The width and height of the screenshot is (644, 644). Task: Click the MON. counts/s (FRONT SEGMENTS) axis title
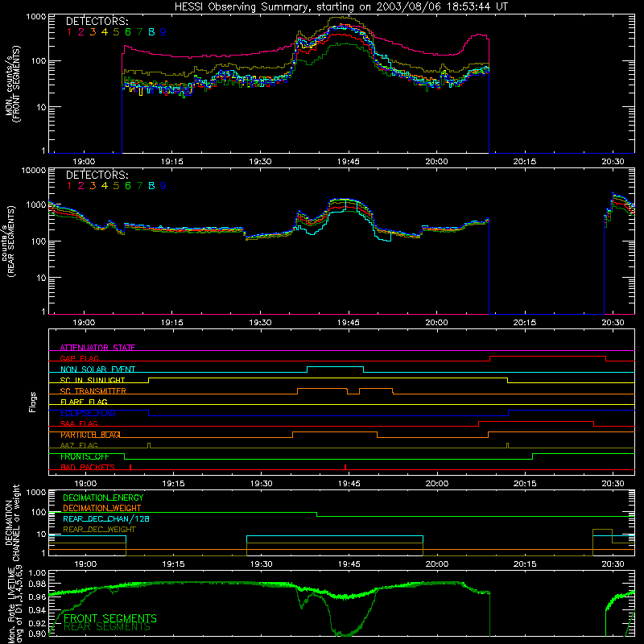[x=12, y=84]
